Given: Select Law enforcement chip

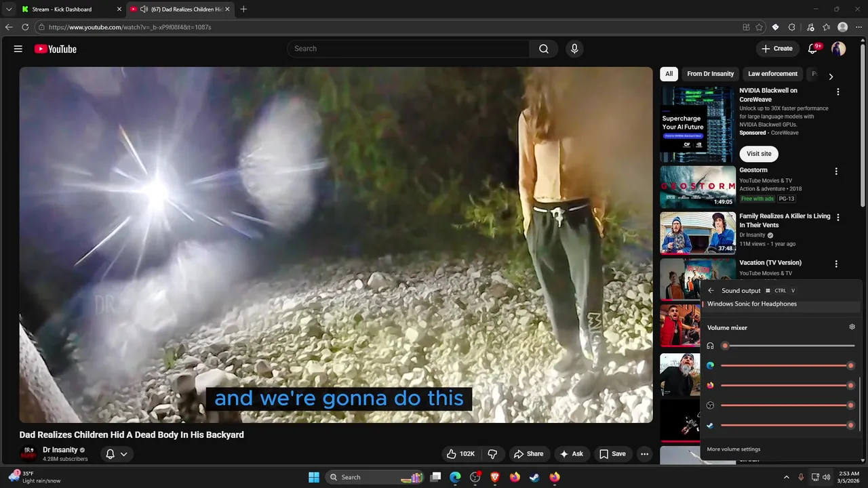Looking at the screenshot, I should click(772, 74).
